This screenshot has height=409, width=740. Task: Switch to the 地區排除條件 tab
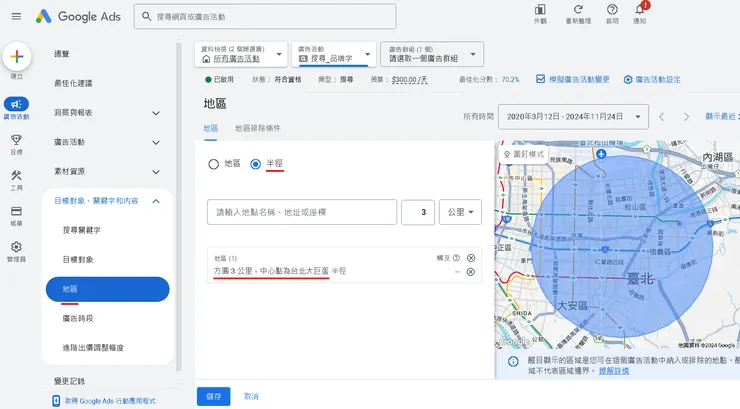[258, 128]
